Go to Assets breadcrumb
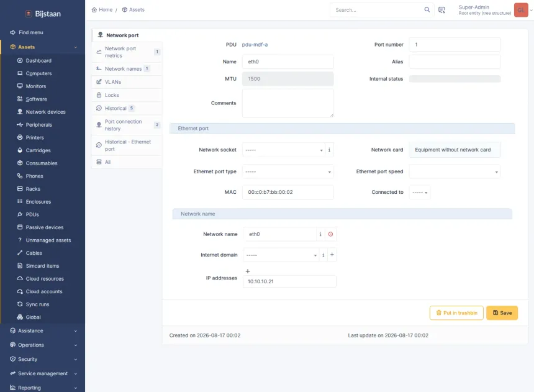 pyautogui.click(x=133, y=10)
